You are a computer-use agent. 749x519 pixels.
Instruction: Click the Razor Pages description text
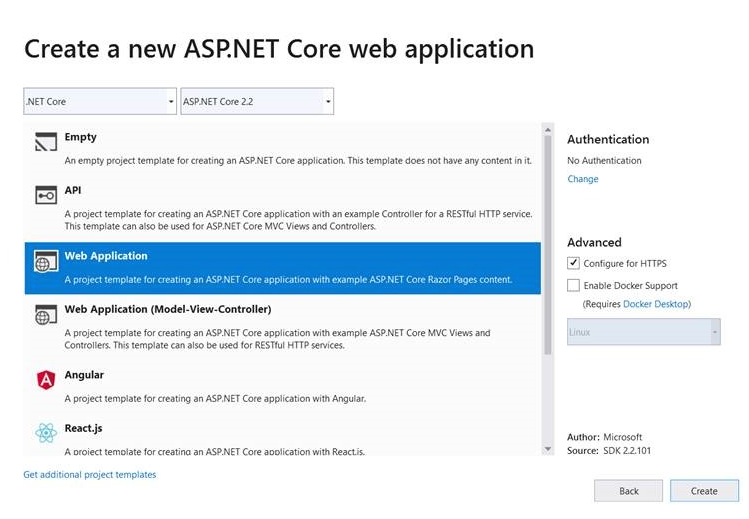pos(288,280)
